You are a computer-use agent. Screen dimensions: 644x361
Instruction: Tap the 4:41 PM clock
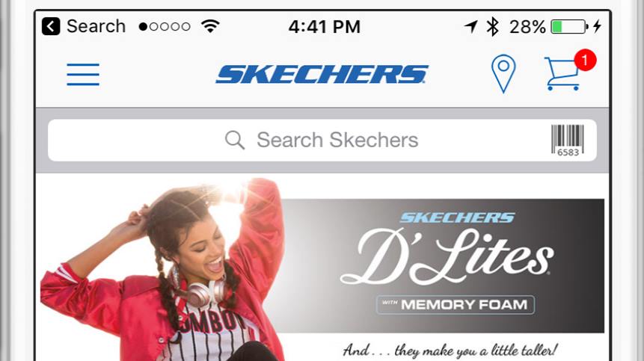[325, 27]
